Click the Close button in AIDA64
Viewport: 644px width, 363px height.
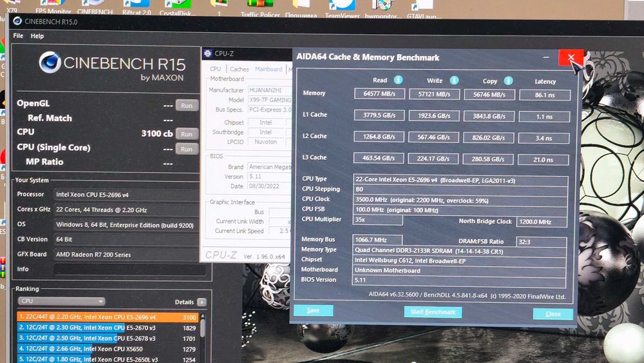553,314
